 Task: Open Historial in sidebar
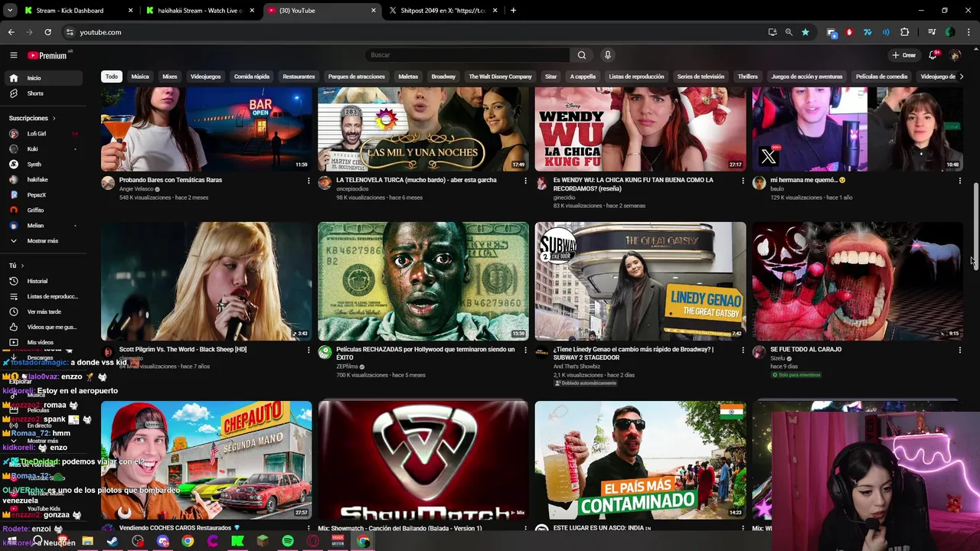coord(44,281)
